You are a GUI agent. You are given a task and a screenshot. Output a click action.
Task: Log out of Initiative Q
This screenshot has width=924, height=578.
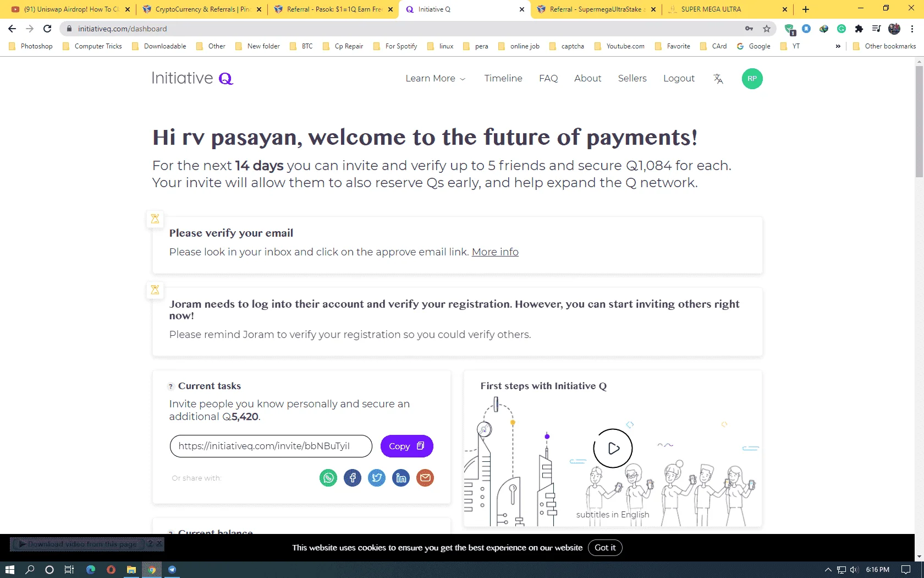click(679, 79)
